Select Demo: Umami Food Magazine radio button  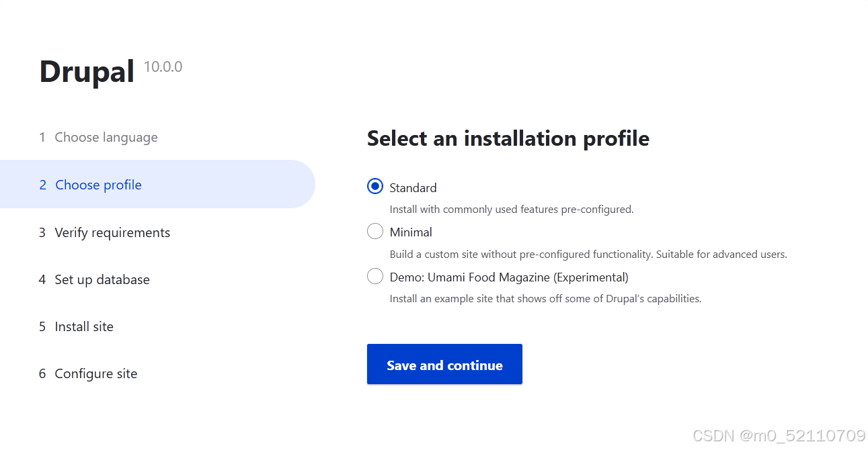point(375,276)
